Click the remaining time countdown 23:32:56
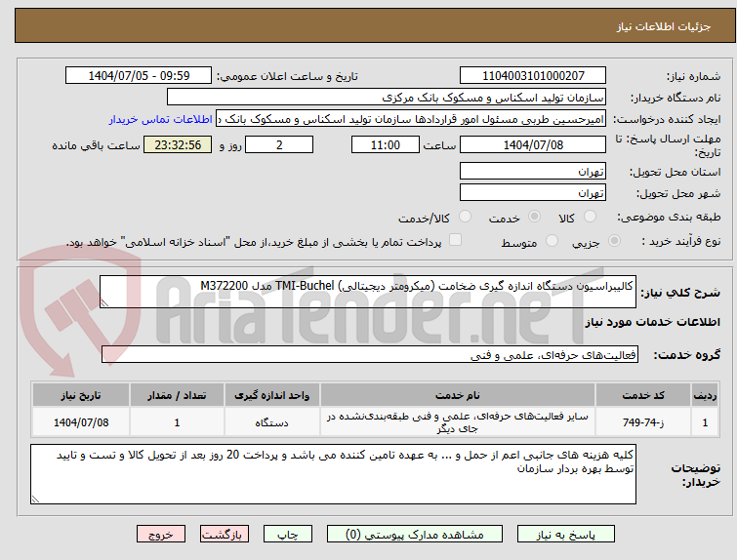 coord(178,144)
